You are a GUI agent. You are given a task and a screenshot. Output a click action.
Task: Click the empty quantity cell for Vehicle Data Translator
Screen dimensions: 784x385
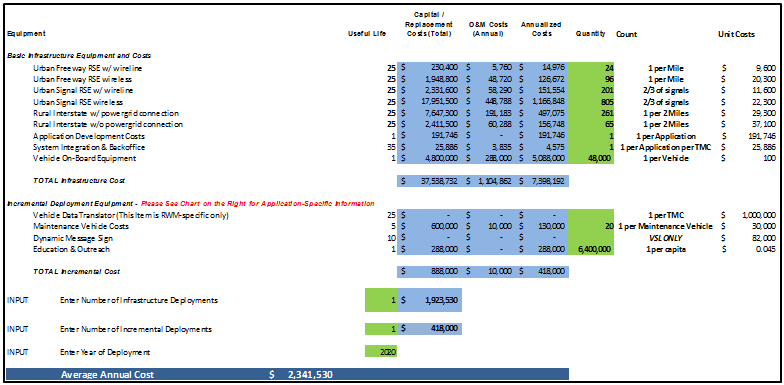tap(592, 215)
